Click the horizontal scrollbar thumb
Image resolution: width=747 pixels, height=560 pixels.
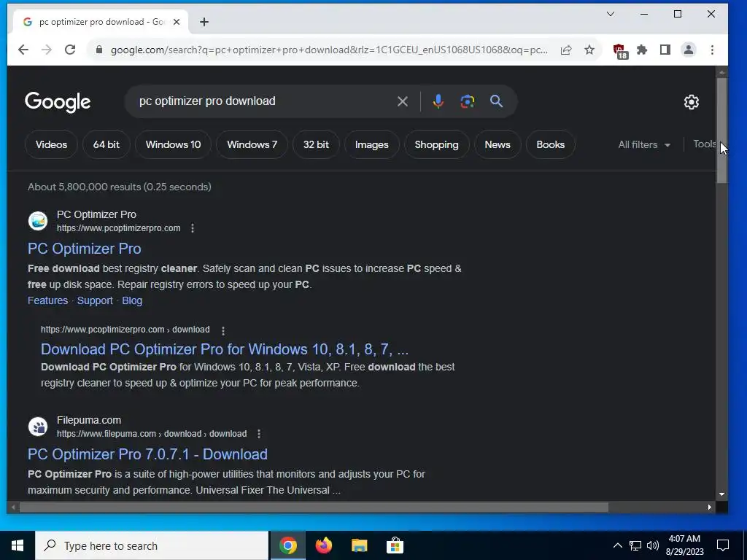(314, 507)
